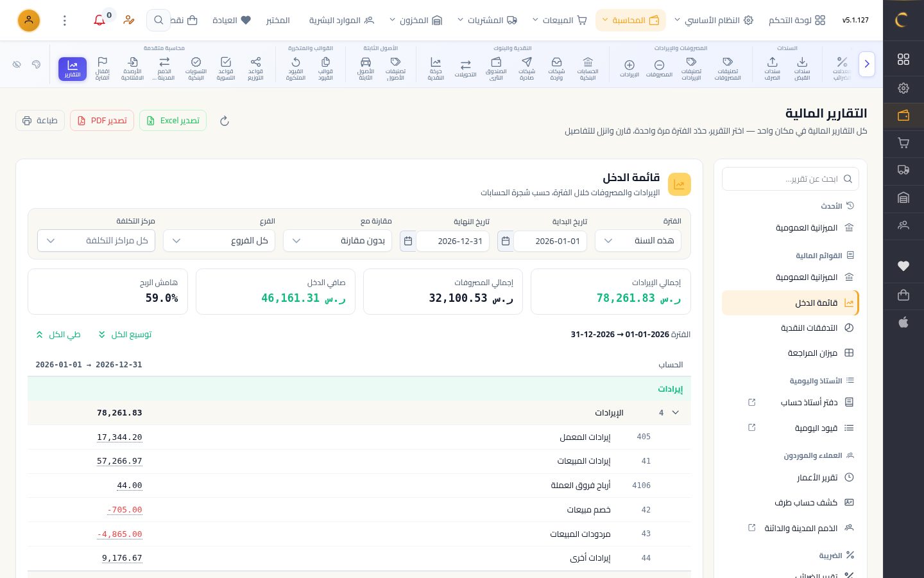Open قوالب القيود toolbar item
Screen dimensions: 924x578
[x=325, y=69]
